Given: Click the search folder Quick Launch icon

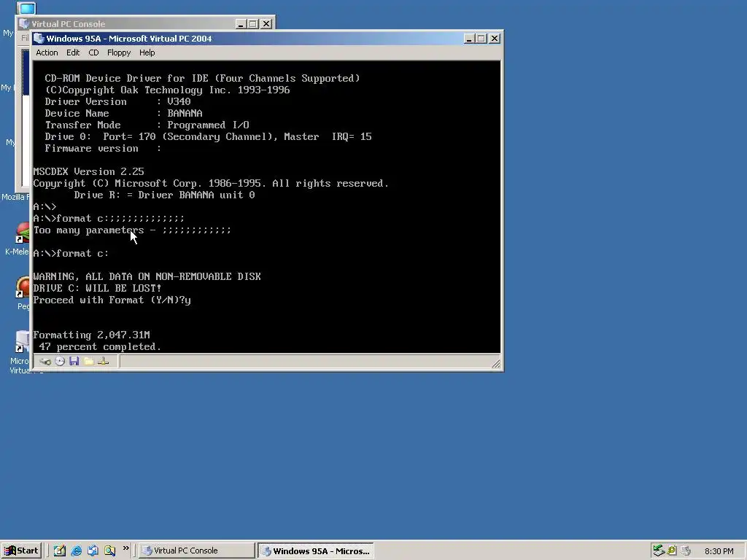Looking at the screenshot, I should [110, 551].
